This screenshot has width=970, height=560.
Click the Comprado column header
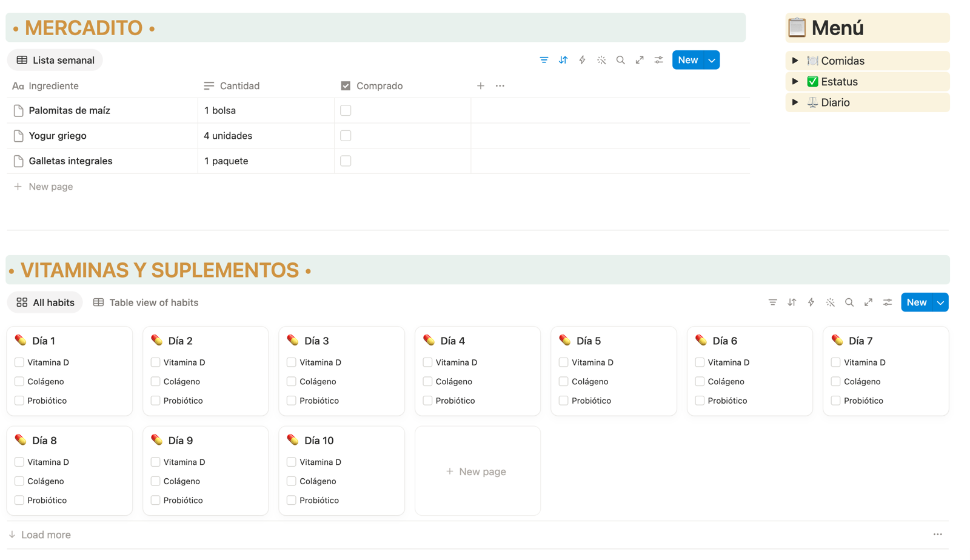[x=403, y=86]
